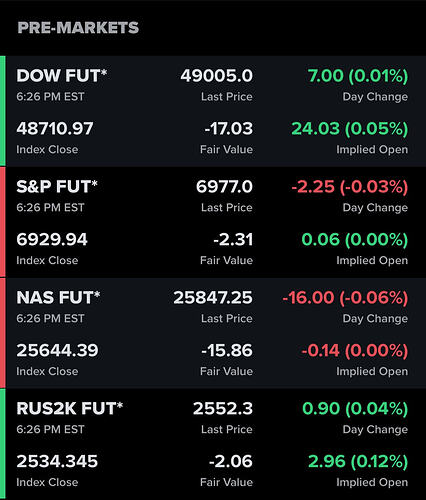The image size is (426, 500).
Task: Click NAS fair value -15.86
Action: 227,351
